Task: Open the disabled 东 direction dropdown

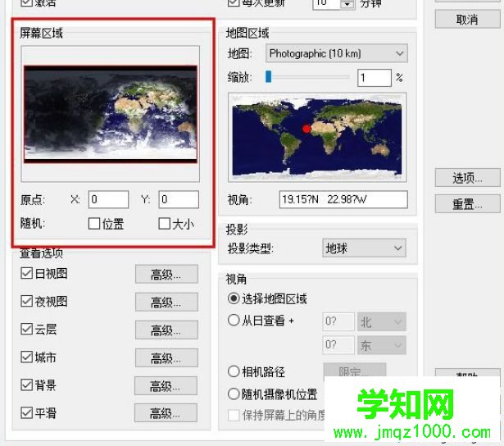Action: point(382,345)
